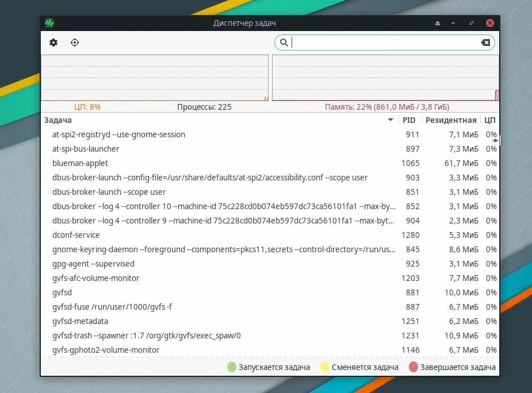Click the Диспетчер задач window title
Viewport: 532px width, 393px height.
click(x=244, y=23)
